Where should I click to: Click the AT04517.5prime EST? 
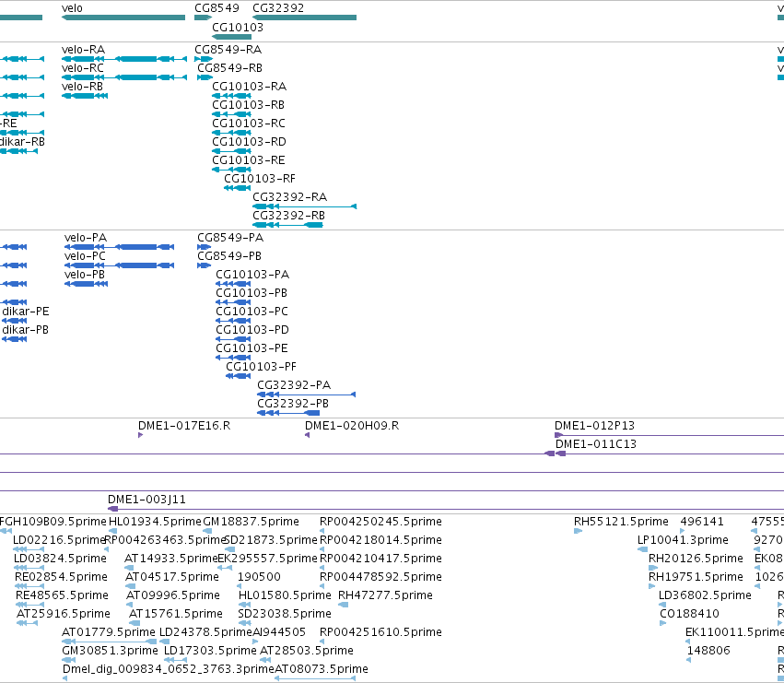click(130, 586)
